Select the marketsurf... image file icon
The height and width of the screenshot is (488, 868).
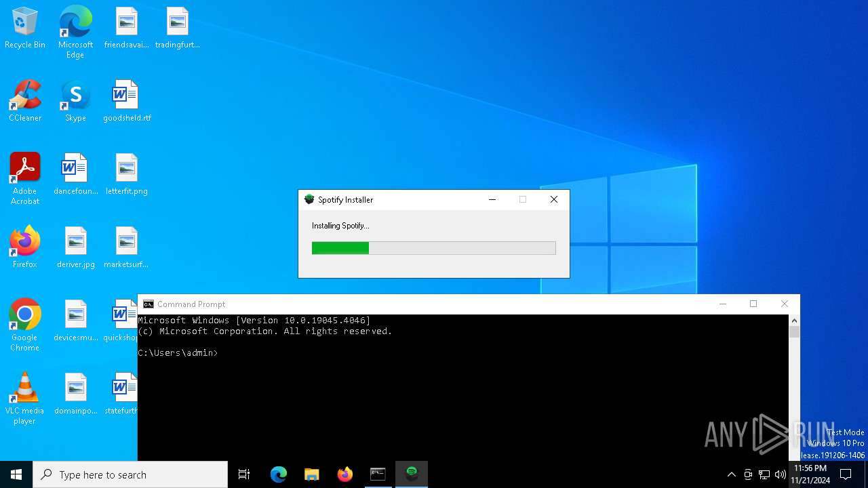(126, 247)
